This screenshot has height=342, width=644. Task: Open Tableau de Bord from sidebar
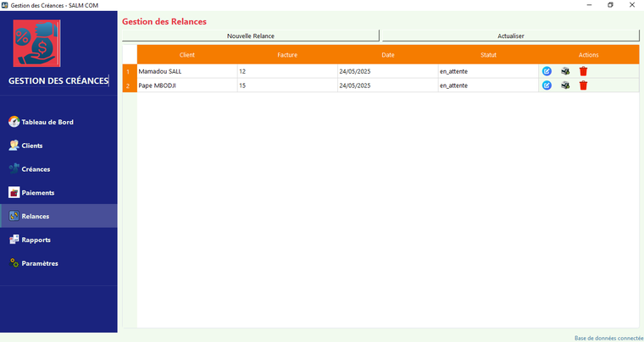pos(47,122)
